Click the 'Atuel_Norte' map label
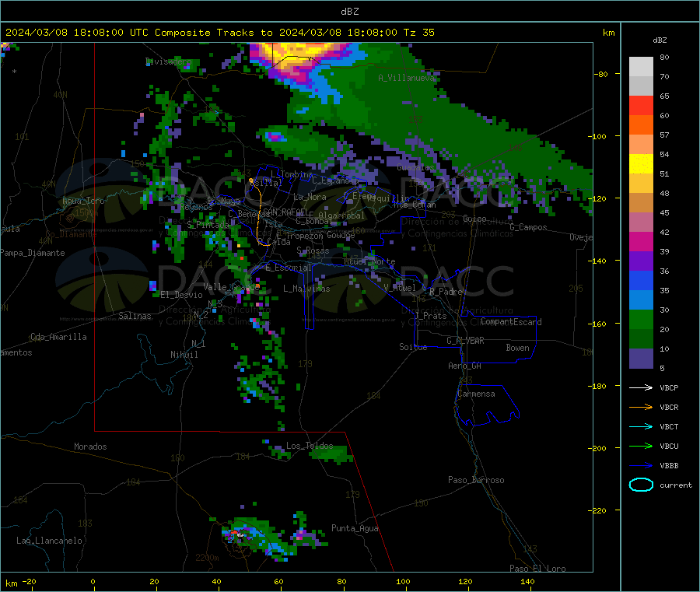 369,261
